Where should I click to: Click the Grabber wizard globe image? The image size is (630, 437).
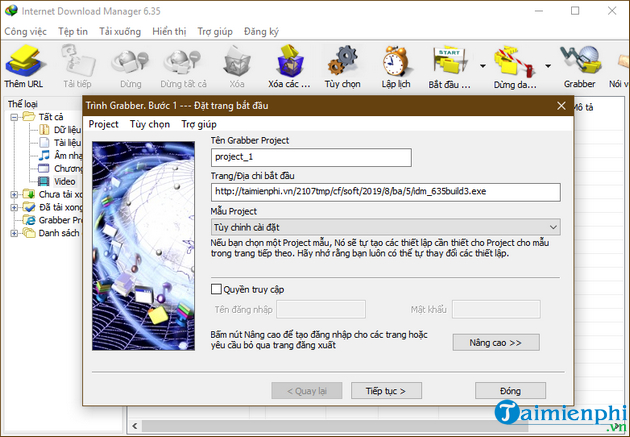[143, 245]
